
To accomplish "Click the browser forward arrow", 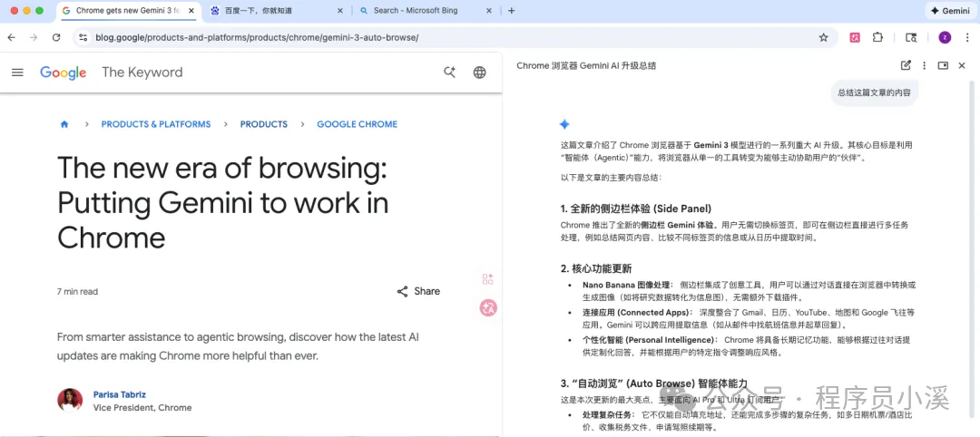I will (34, 37).
